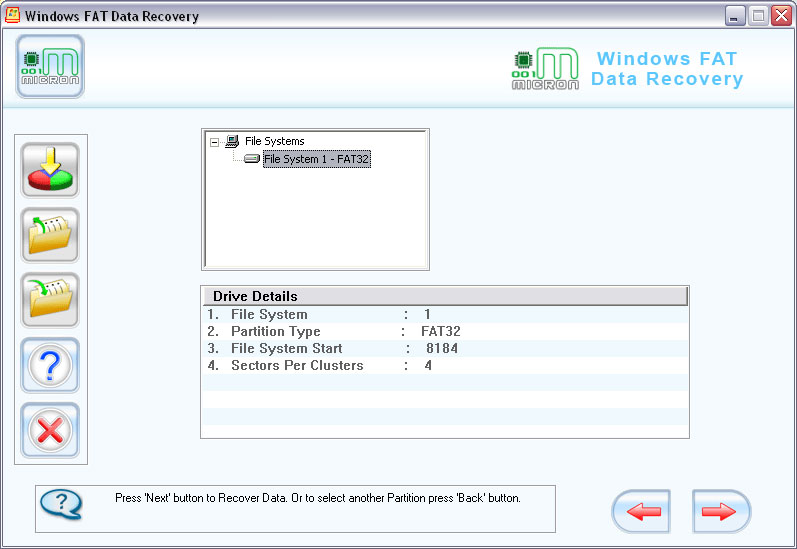Close the Windows FAT Data Recovery window
797x549 pixels.
coord(781,16)
